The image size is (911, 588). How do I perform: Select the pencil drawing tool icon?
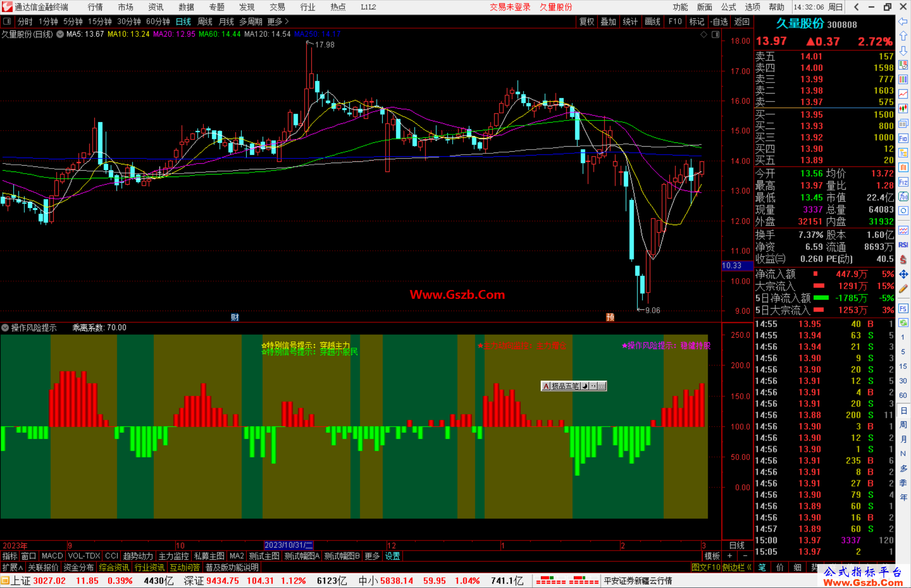tap(903, 289)
